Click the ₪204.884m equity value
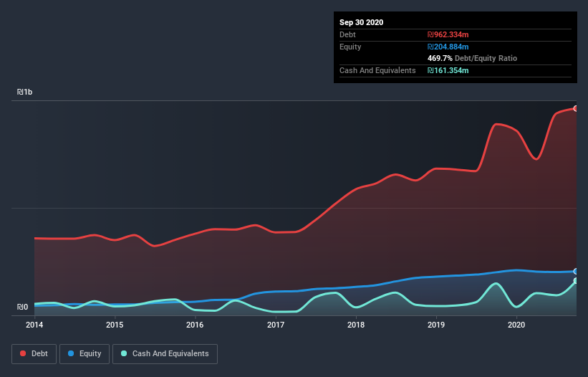The width and height of the screenshot is (588, 377). pyautogui.click(x=448, y=47)
